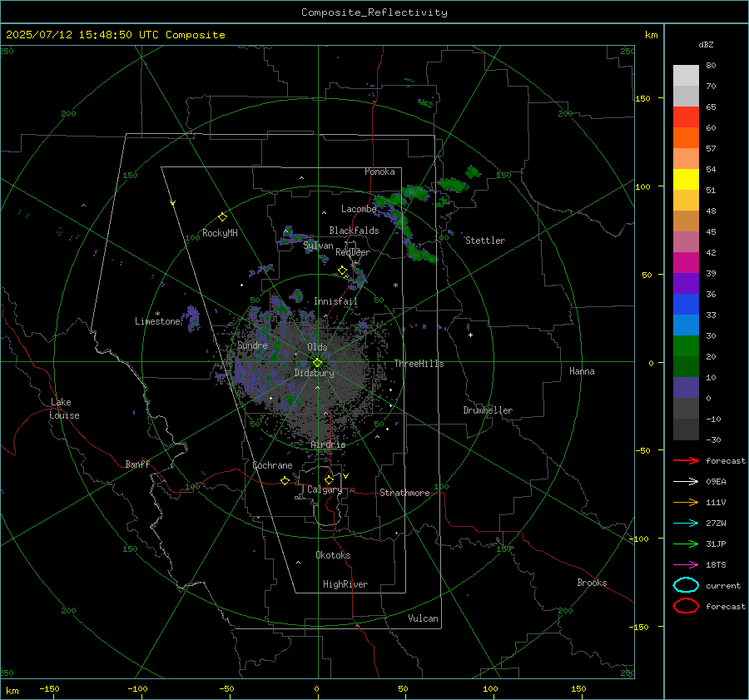This screenshot has height=700, width=749.
Task: Choose the green 31JP arrow legend entry
Action: pyautogui.click(x=686, y=544)
